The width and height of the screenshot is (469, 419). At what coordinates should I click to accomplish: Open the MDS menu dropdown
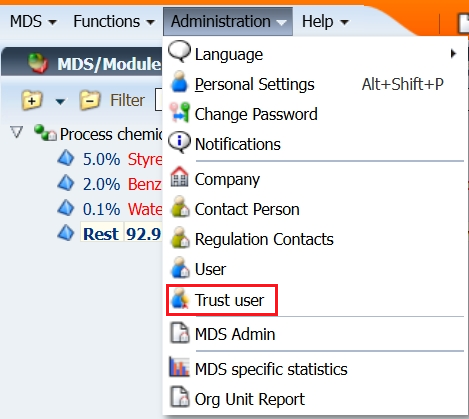click(x=33, y=22)
